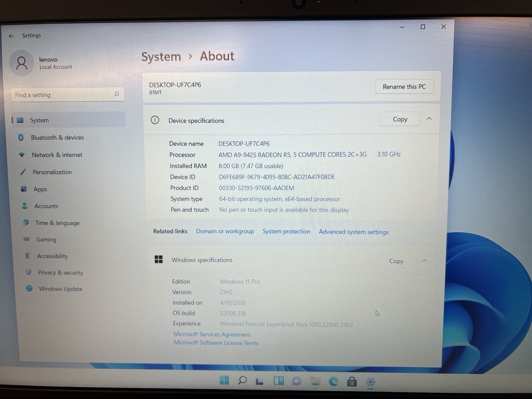Open Task View from the taskbar
The width and height of the screenshot is (532, 399).
pos(259,381)
